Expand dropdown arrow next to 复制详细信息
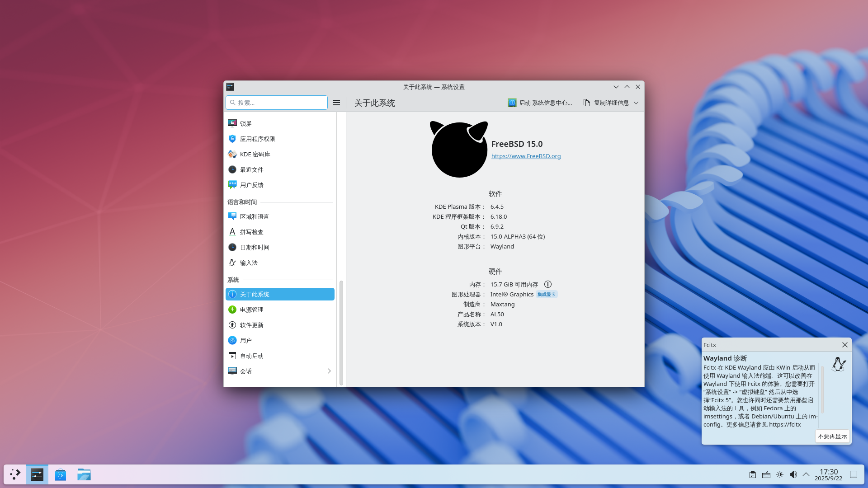 point(636,103)
